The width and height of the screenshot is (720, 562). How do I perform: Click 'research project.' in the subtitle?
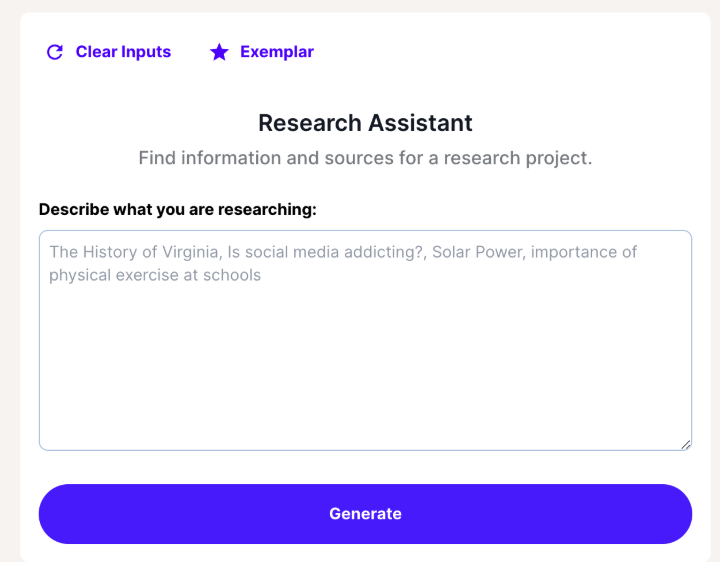pos(518,158)
